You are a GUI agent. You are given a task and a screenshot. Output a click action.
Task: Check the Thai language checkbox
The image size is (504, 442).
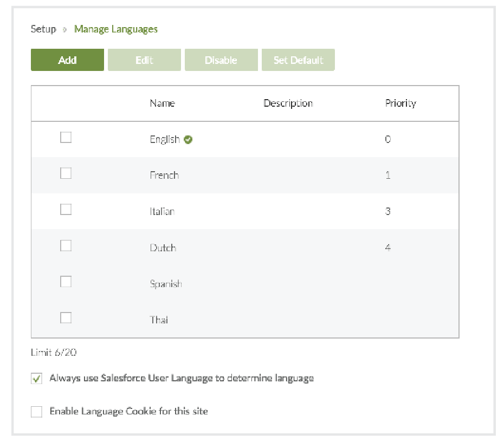pos(66,317)
